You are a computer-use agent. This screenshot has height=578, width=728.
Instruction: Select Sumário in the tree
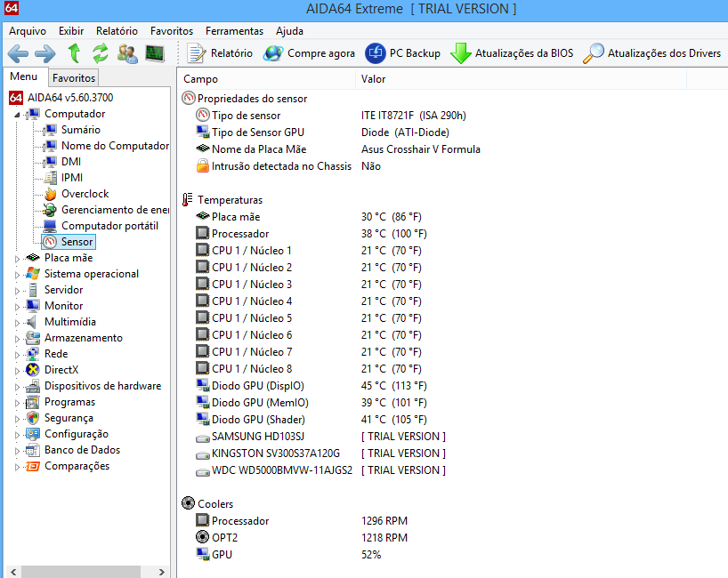point(81,130)
